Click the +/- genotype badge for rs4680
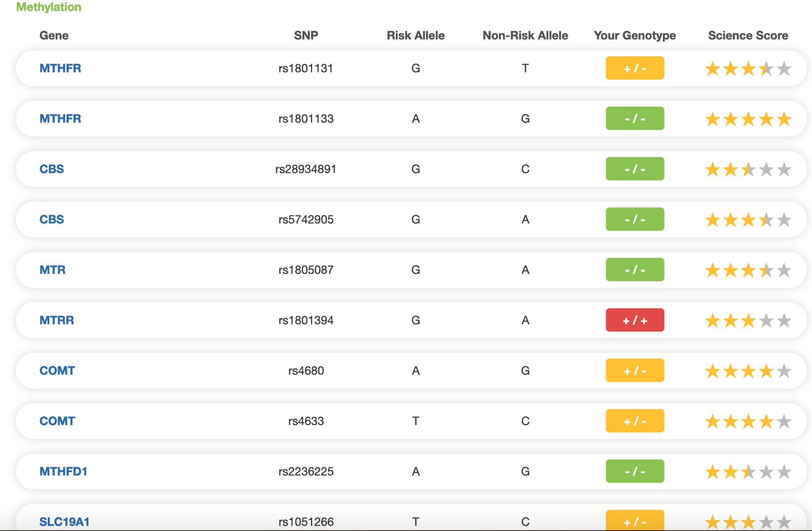The height and width of the screenshot is (531, 812). click(635, 370)
